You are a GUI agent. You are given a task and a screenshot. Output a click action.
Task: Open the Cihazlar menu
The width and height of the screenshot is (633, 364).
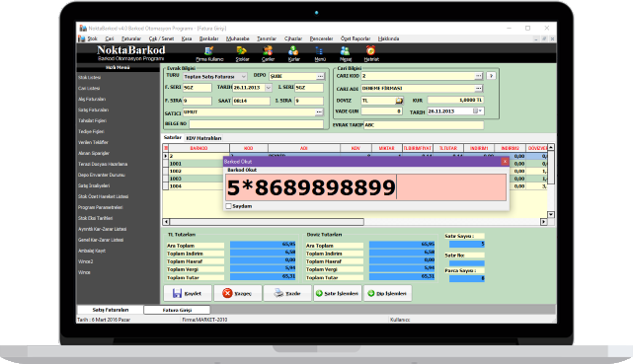(x=293, y=38)
